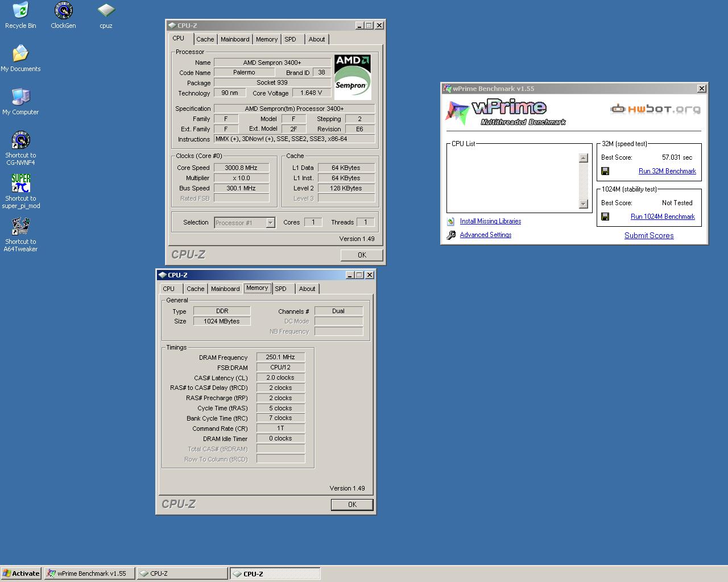Click OK in the upper CPU-Z window
Image resolution: width=728 pixels, height=582 pixels.
(x=362, y=255)
